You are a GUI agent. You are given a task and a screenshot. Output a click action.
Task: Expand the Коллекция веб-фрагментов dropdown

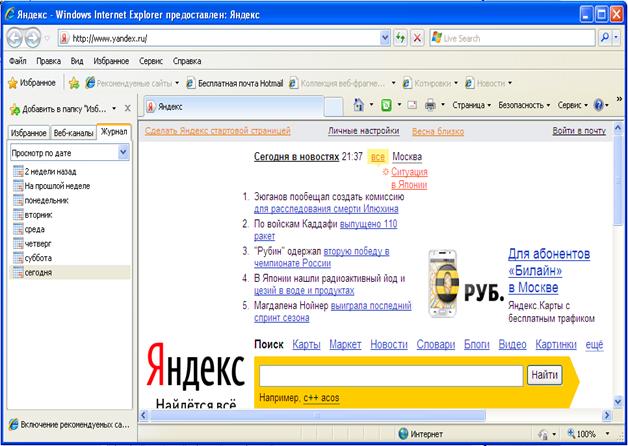[393, 83]
